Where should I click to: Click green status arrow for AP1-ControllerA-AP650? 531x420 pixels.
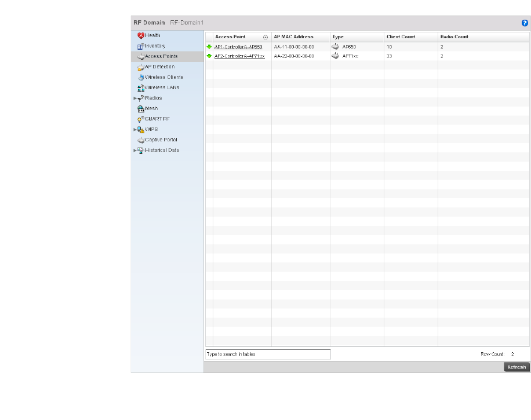coord(209,47)
